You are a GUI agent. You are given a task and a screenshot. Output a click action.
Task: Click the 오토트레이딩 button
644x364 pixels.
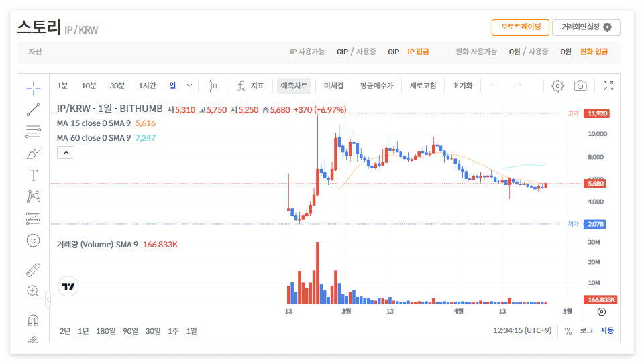pos(521,27)
